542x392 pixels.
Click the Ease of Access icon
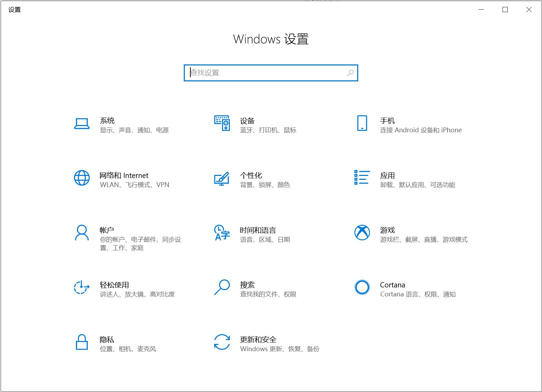82,287
